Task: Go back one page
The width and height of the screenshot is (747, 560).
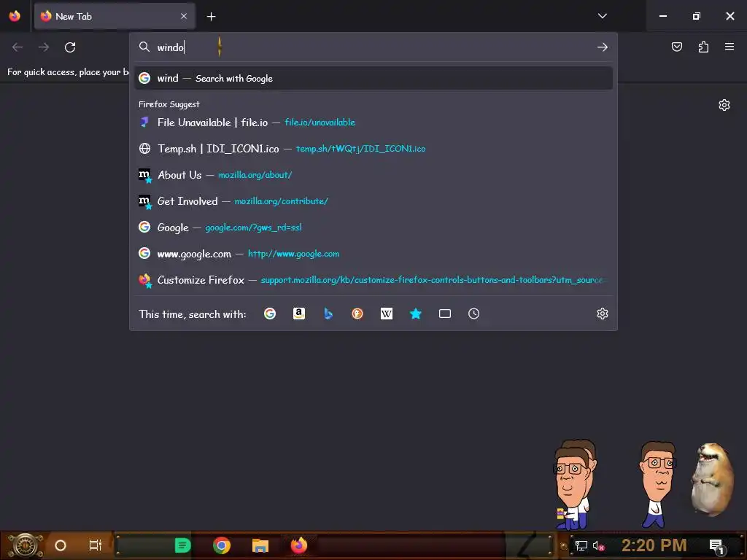Action: pyautogui.click(x=18, y=47)
